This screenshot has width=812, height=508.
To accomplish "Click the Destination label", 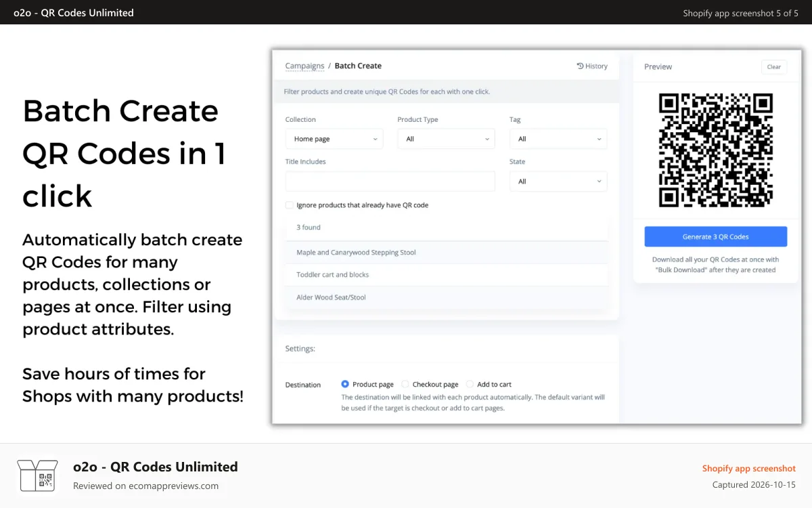I will 303,385.
